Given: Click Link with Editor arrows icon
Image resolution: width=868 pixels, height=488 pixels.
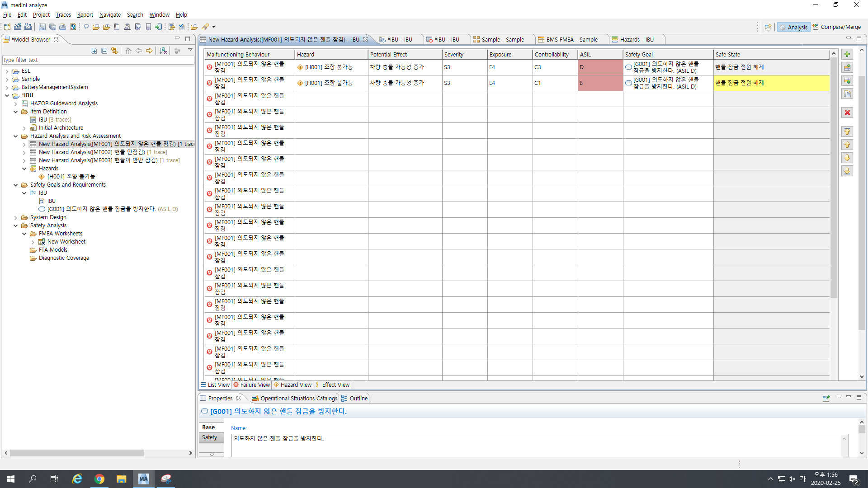Looking at the screenshot, I should click(114, 51).
